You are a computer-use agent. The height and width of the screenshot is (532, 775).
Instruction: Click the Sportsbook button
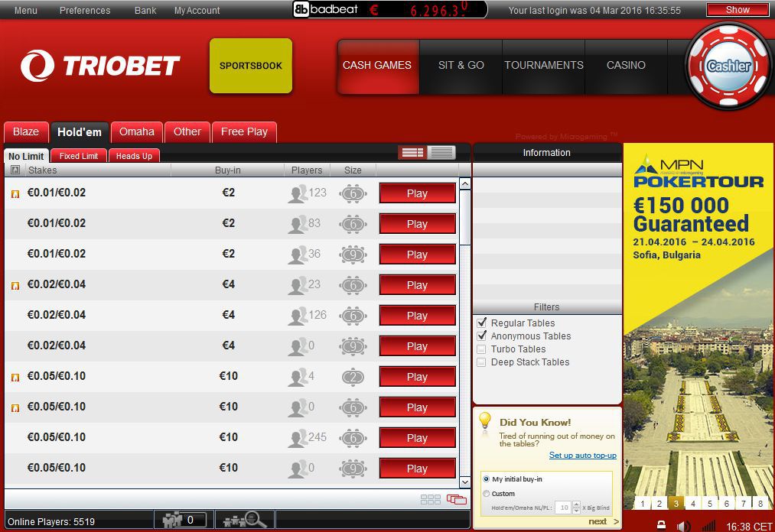[251, 66]
